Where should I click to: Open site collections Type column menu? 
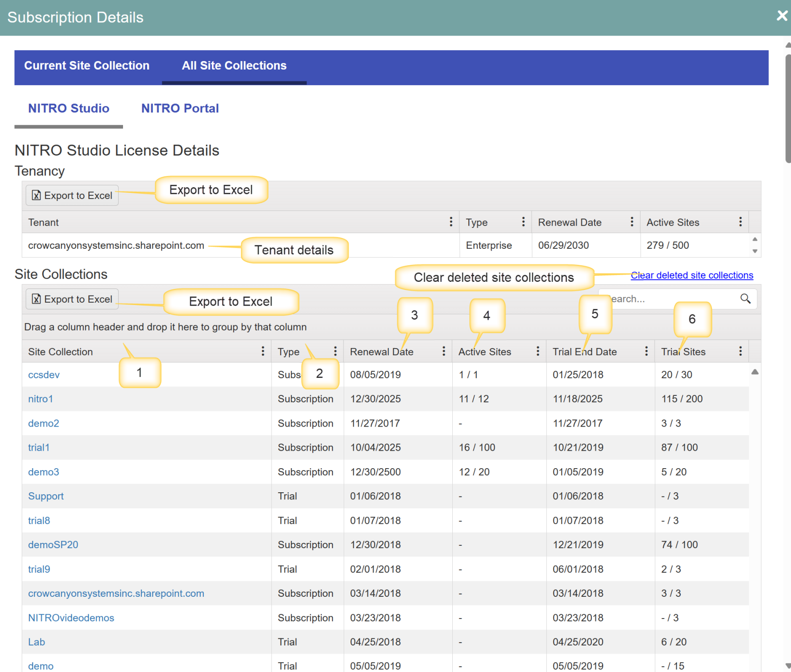coord(335,351)
